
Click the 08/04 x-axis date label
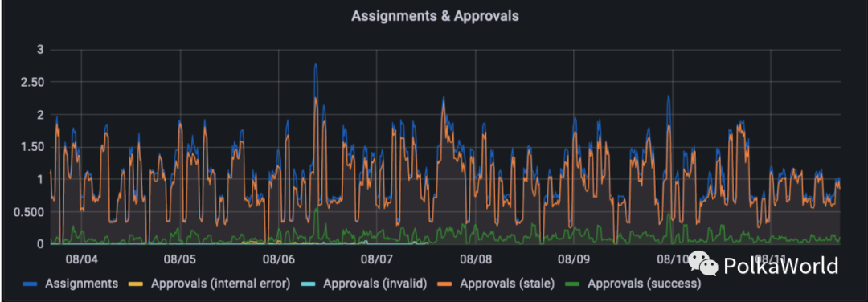(x=81, y=259)
